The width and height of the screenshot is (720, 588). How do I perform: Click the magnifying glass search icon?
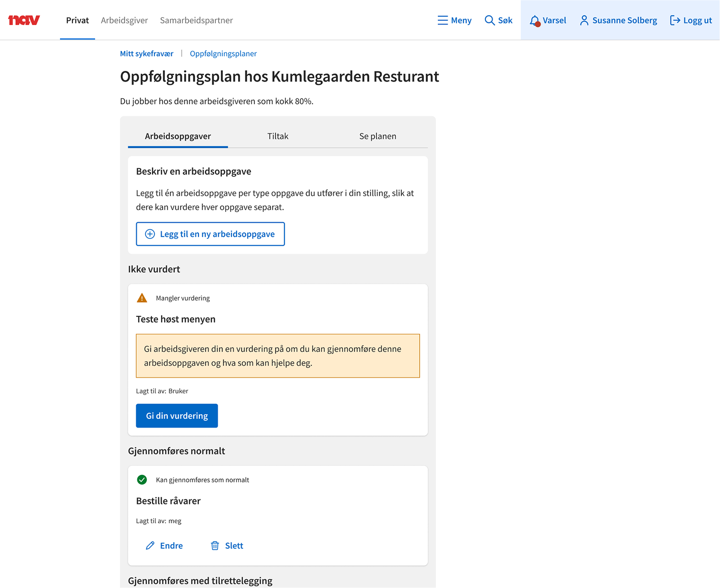click(x=490, y=20)
